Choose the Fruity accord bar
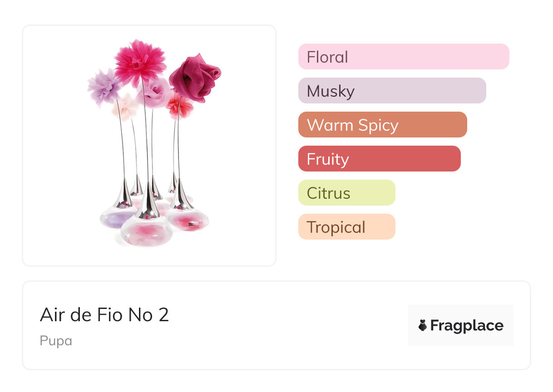The width and height of the screenshot is (553, 392). [x=380, y=159]
